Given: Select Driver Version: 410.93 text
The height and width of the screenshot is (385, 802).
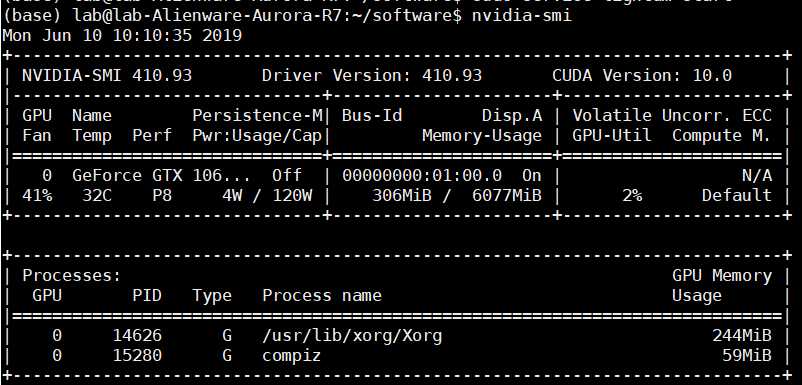Looking at the screenshot, I should click(x=372, y=76).
